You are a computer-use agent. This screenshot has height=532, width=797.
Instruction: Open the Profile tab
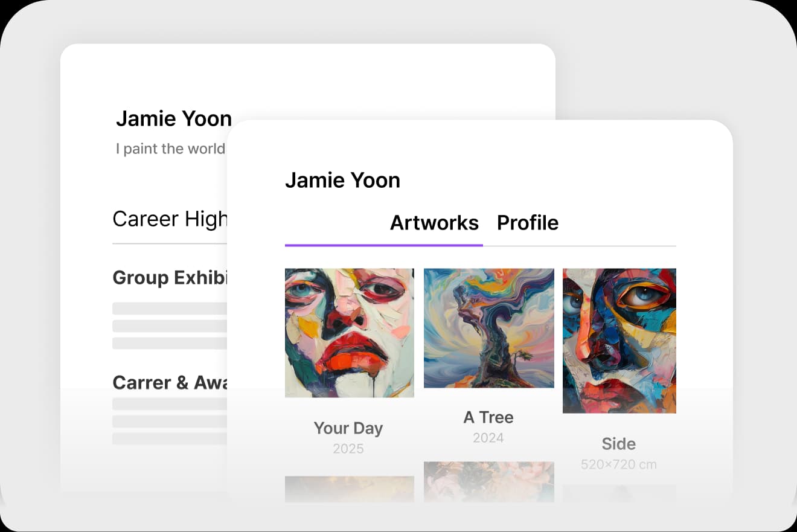(x=527, y=223)
